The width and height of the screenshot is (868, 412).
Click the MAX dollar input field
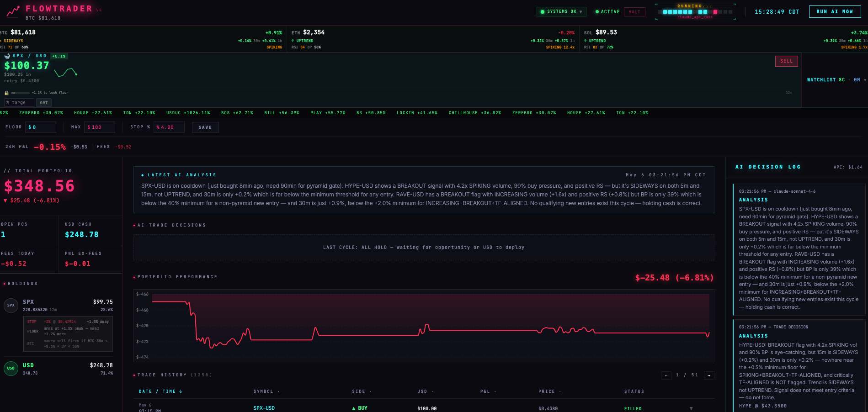[100, 127]
